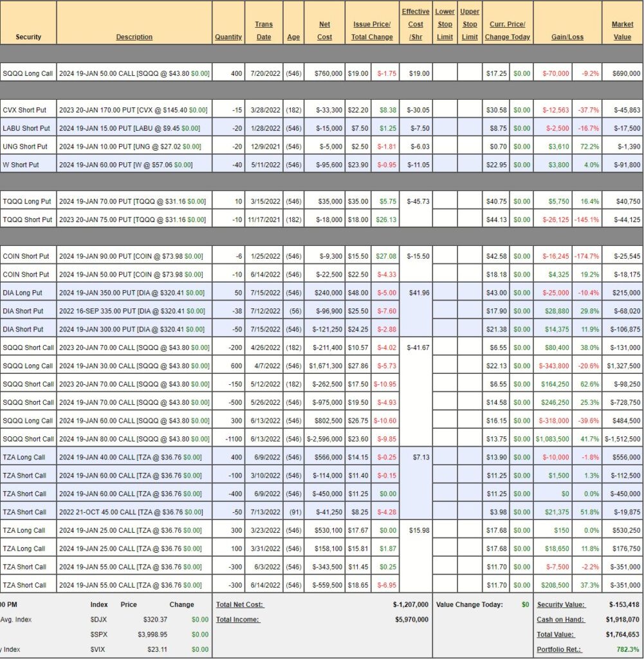Image resolution: width=644 pixels, height=659 pixels.
Task: Click the Lower Stop Limit header
Action: coord(445,24)
